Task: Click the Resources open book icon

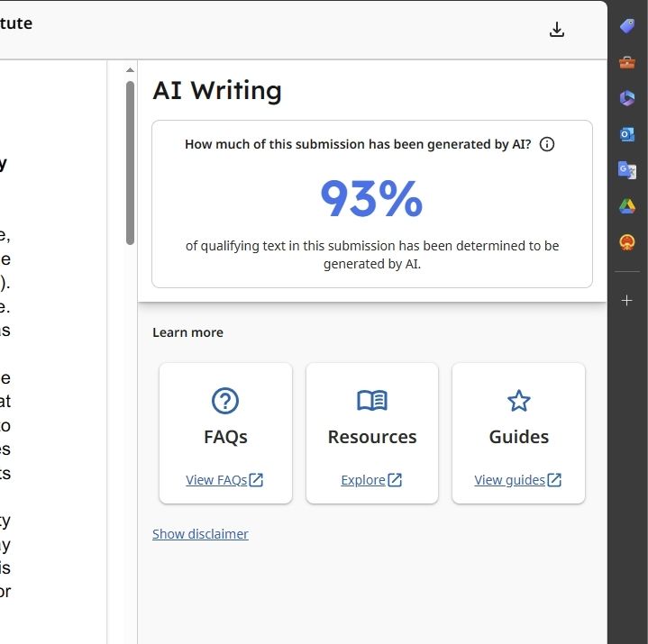Action: (372, 401)
